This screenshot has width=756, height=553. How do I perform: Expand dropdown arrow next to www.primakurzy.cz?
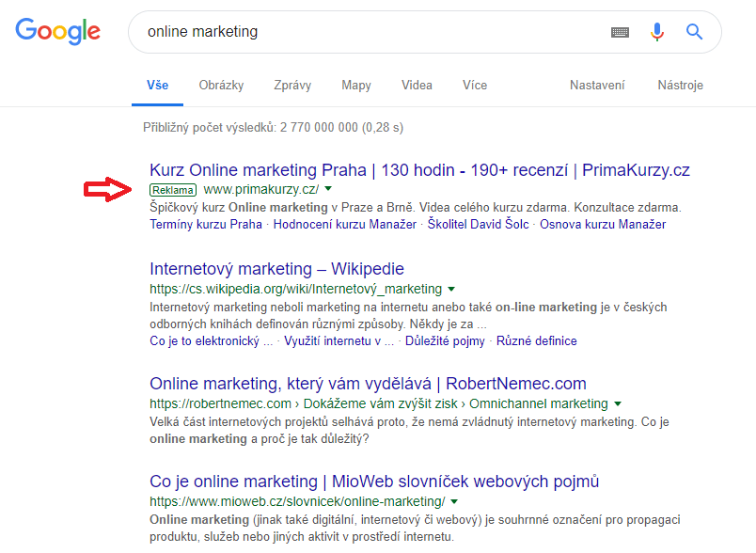pyautogui.click(x=328, y=188)
